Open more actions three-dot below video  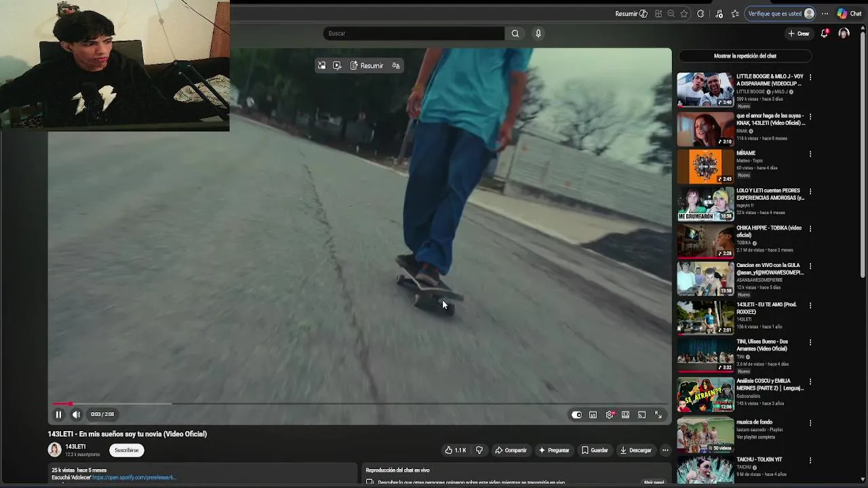665,450
